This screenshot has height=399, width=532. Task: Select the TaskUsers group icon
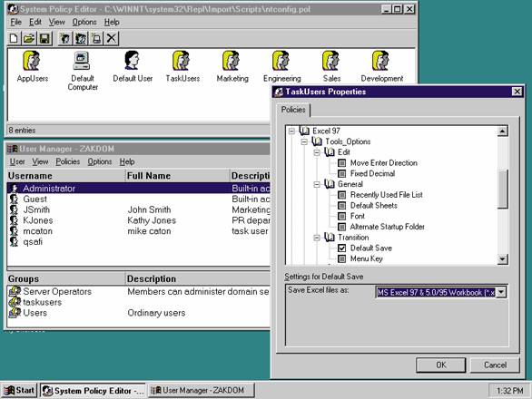click(182, 61)
